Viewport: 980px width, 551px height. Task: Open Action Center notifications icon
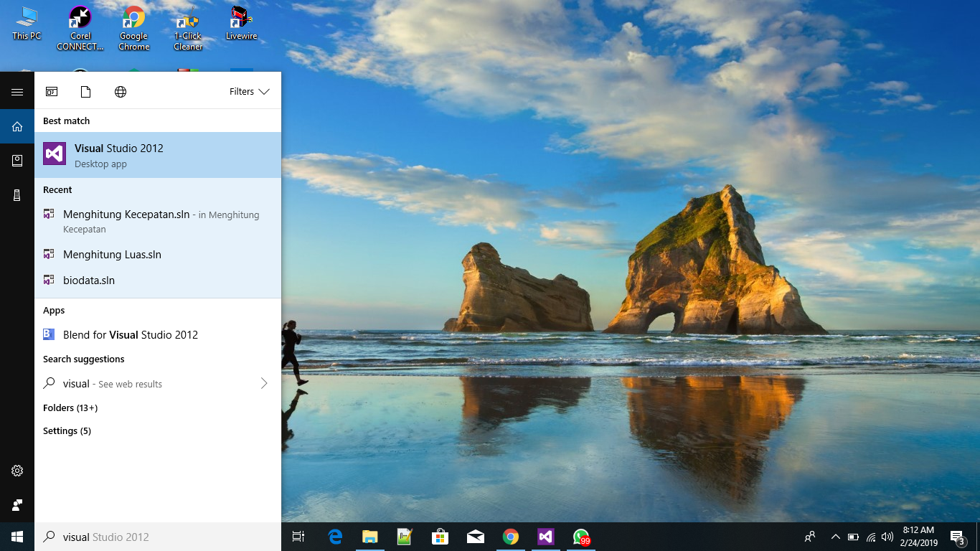[x=957, y=537]
